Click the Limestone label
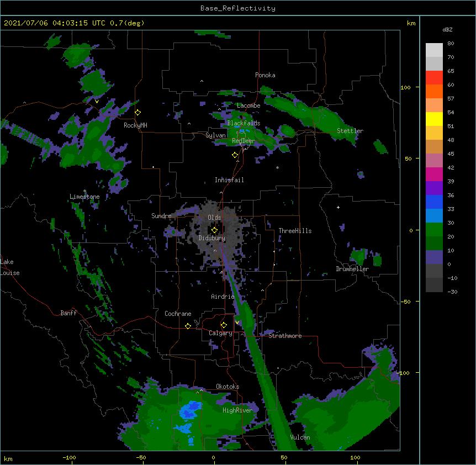 84,197
